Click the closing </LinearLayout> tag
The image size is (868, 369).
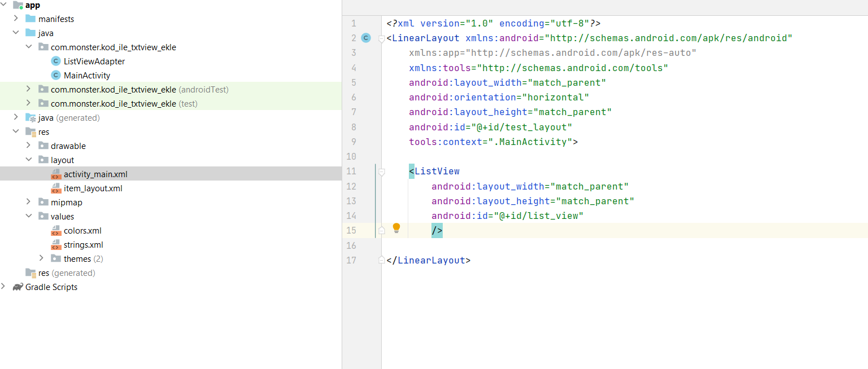(429, 260)
